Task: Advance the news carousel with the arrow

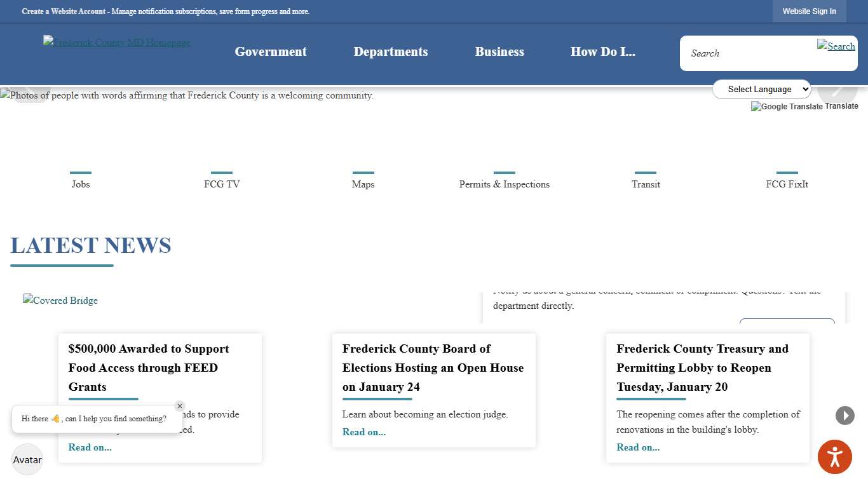Action: point(844,415)
